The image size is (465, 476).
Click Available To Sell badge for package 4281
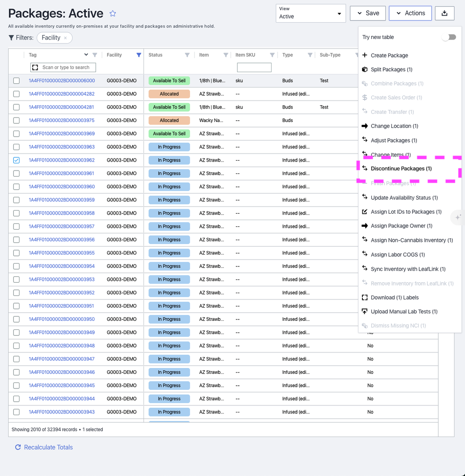point(169,107)
